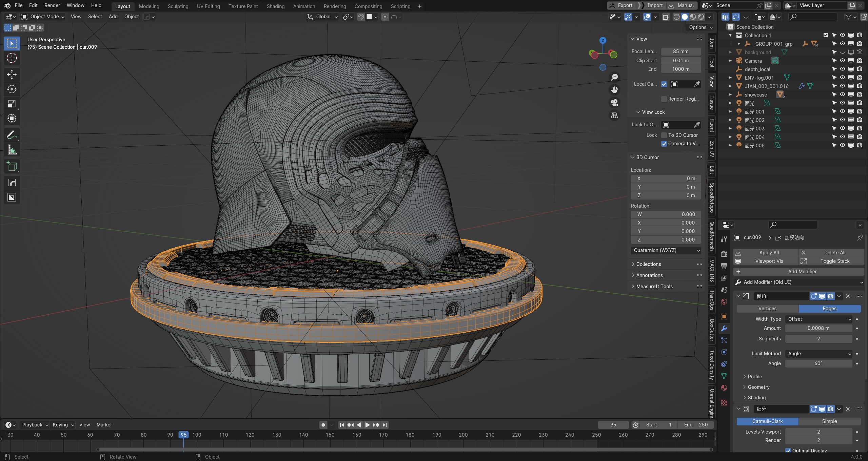The image size is (868, 461).
Task: Activate the Transform tool
Action: point(12,118)
